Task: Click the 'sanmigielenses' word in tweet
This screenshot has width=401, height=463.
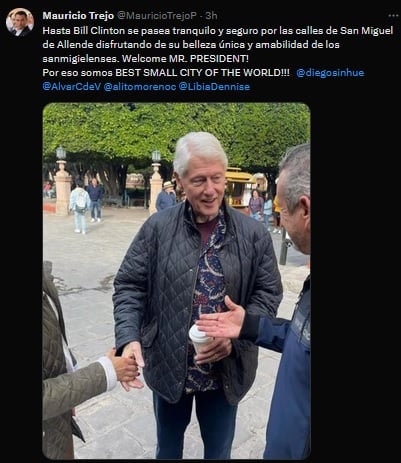Action: [x=80, y=59]
